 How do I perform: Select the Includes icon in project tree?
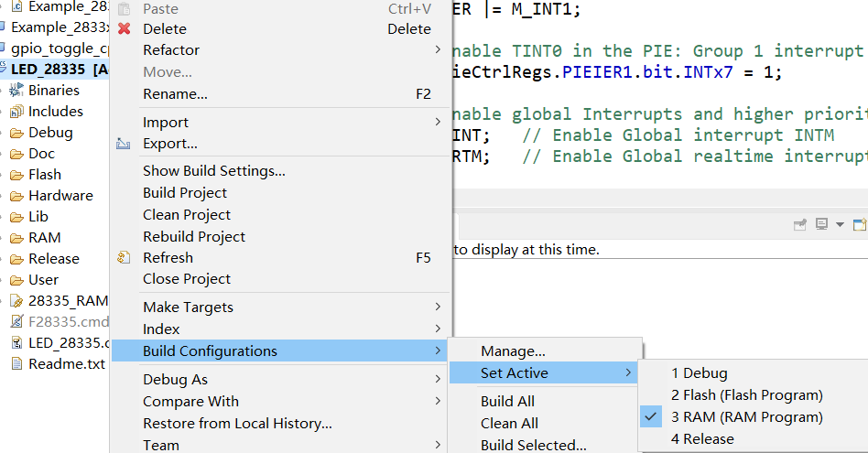pyautogui.click(x=17, y=111)
